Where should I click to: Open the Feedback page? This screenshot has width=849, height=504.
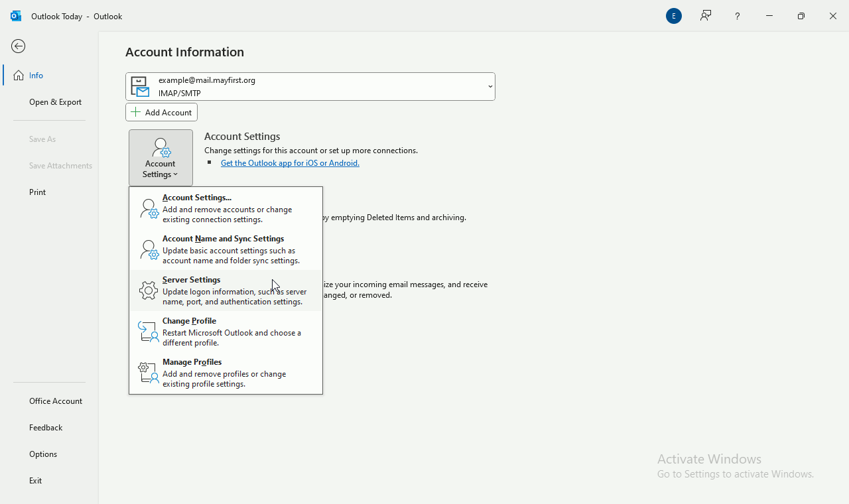coord(50,428)
